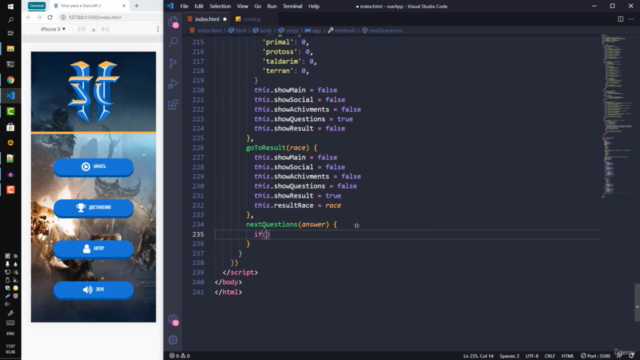Open the Accounts menu in activity bar

173,319
